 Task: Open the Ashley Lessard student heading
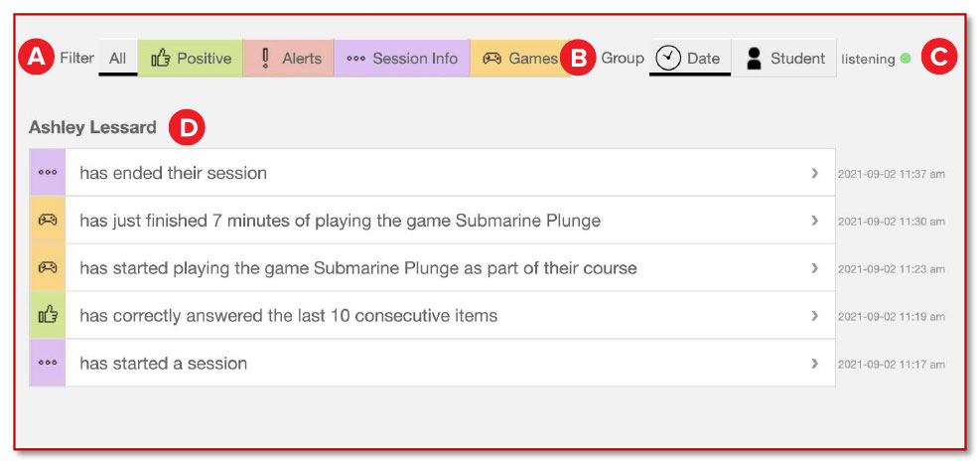click(92, 127)
